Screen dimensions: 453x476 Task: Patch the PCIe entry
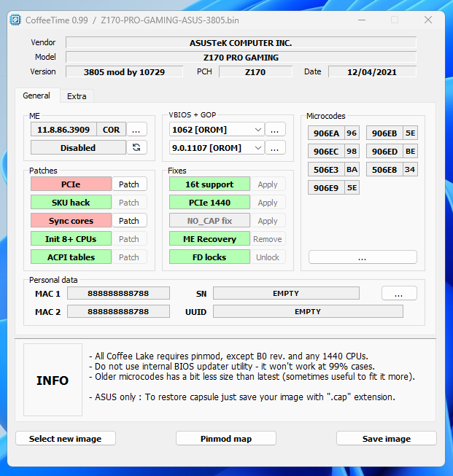(129, 184)
